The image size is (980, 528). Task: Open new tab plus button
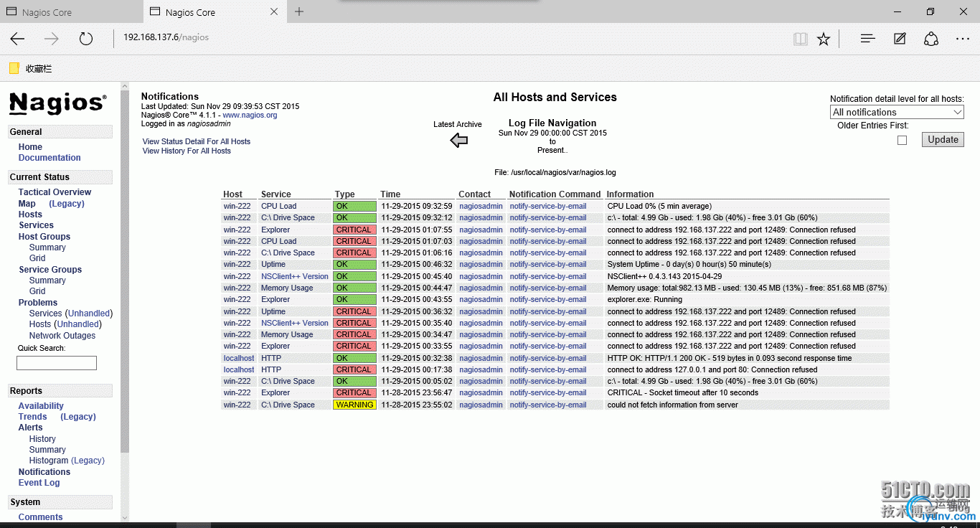pyautogui.click(x=299, y=11)
